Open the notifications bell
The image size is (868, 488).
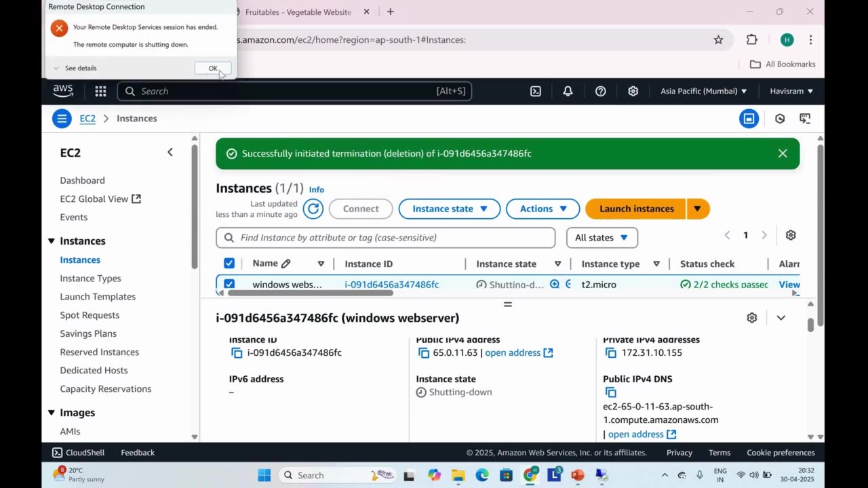(568, 91)
